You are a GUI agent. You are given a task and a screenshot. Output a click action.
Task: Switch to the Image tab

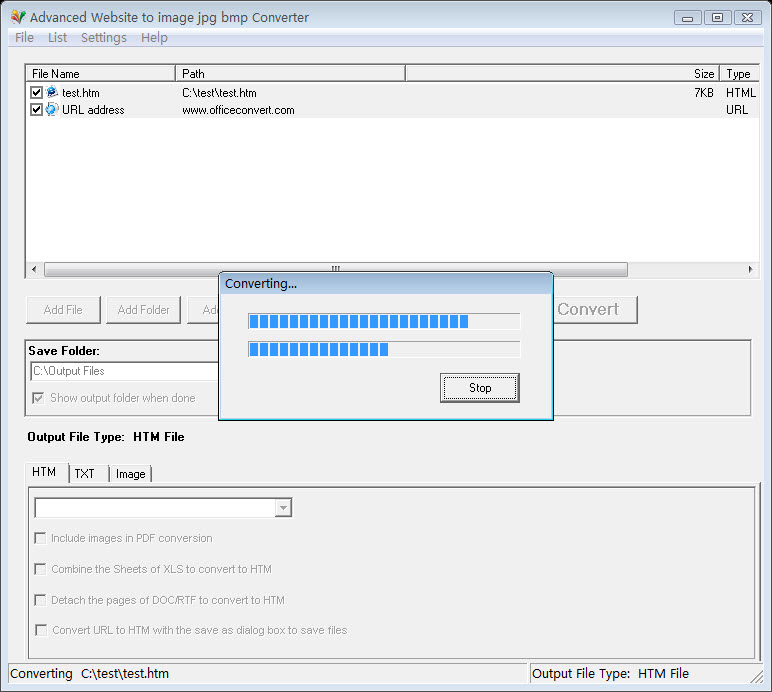[x=130, y=473]
